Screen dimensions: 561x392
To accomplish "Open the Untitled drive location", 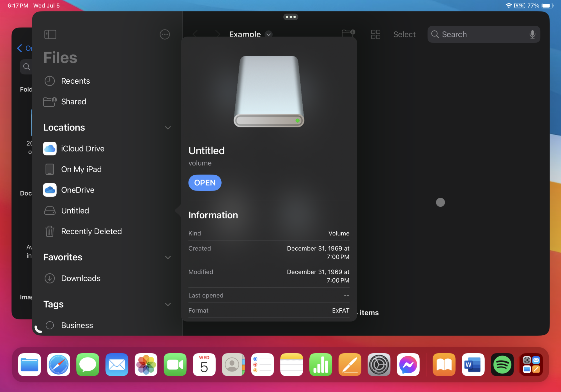I will pos(75,211).
